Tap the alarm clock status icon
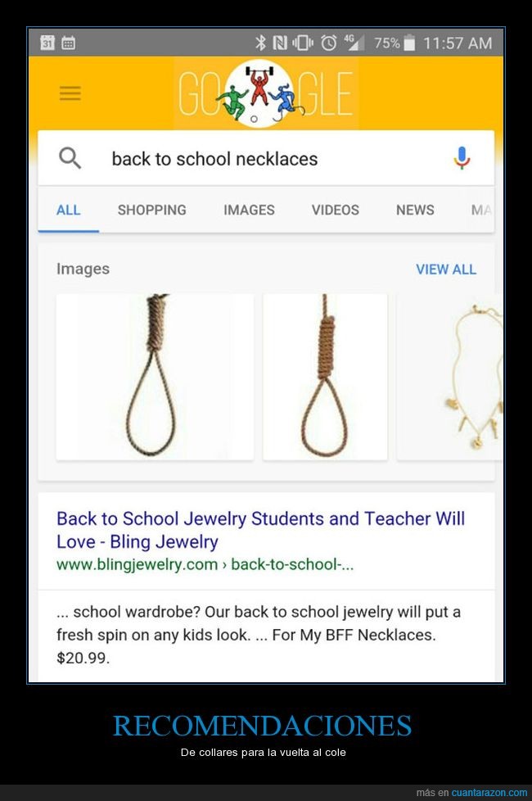532x801 pixels. pos(329,43)
